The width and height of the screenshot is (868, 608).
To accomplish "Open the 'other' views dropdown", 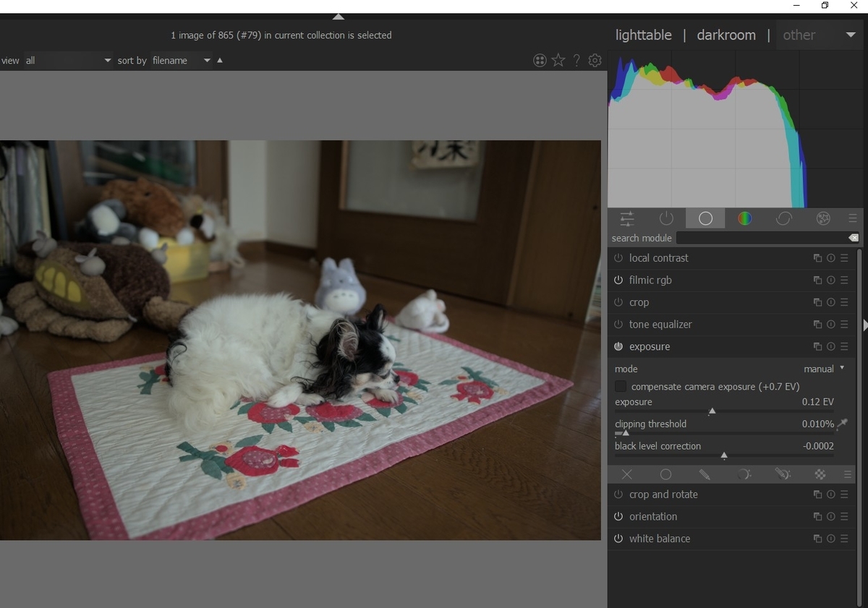I will [x=820, y=35].
